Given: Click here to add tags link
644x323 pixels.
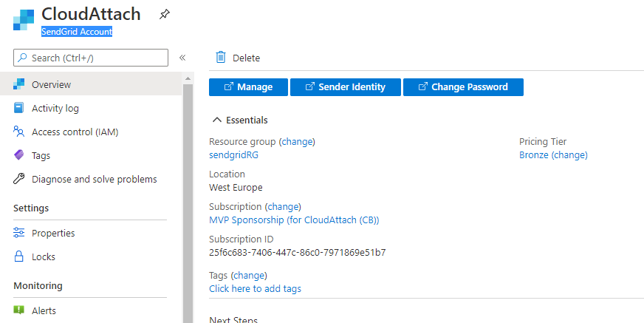Looking at the screenshot, I should pyautogui.click(x=255, y=288).
